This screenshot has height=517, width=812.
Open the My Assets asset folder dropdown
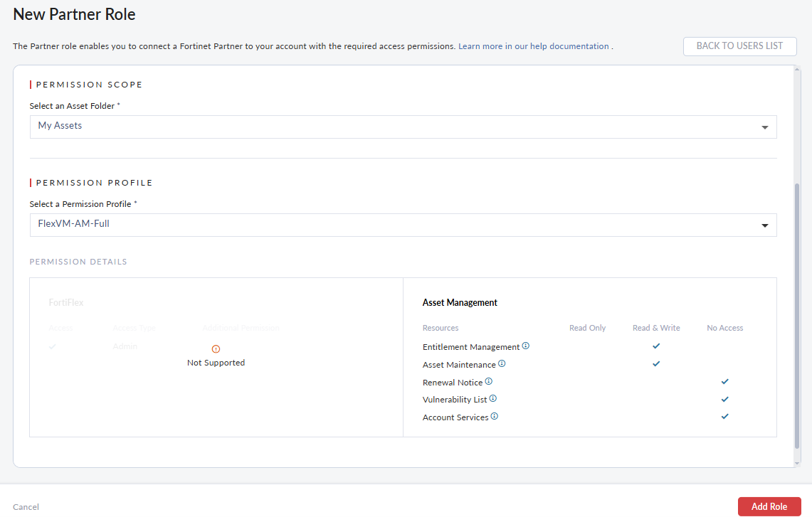pyautogui.click(x=403, y=127)
